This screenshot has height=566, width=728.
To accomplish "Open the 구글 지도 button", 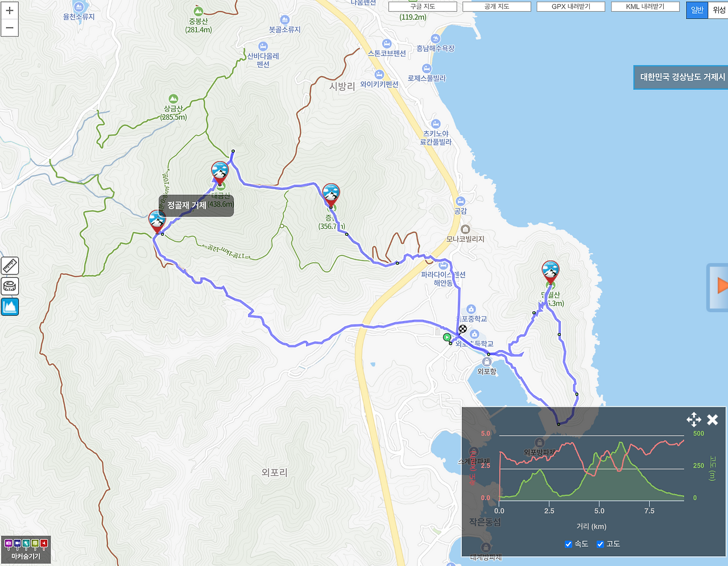I will [423, 7].
